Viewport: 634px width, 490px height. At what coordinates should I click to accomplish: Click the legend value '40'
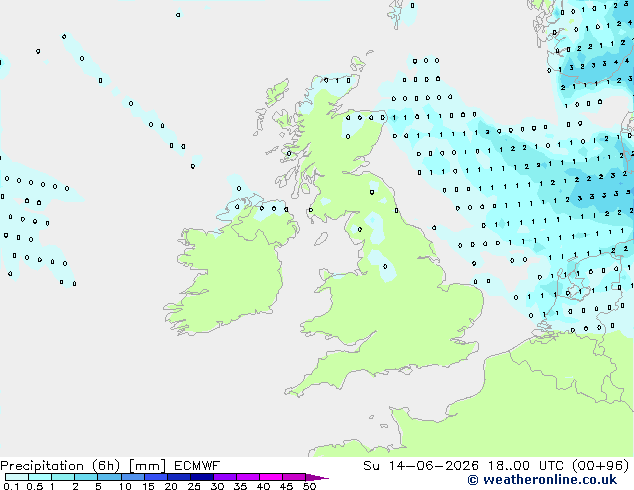click(x=263, y=486)
